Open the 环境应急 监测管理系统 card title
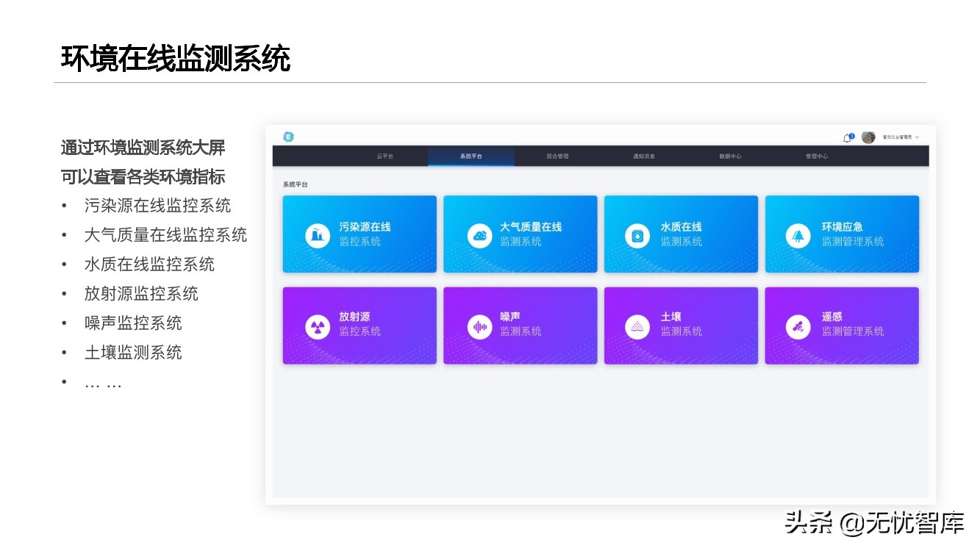This screenshot has width=980, height=551. [x=853, y=234]
